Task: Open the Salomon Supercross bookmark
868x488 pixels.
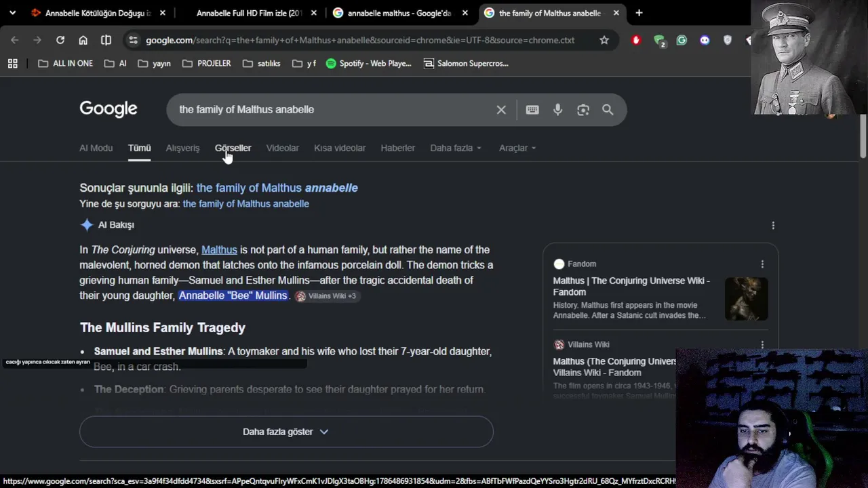Action: [x=466, y=63]
